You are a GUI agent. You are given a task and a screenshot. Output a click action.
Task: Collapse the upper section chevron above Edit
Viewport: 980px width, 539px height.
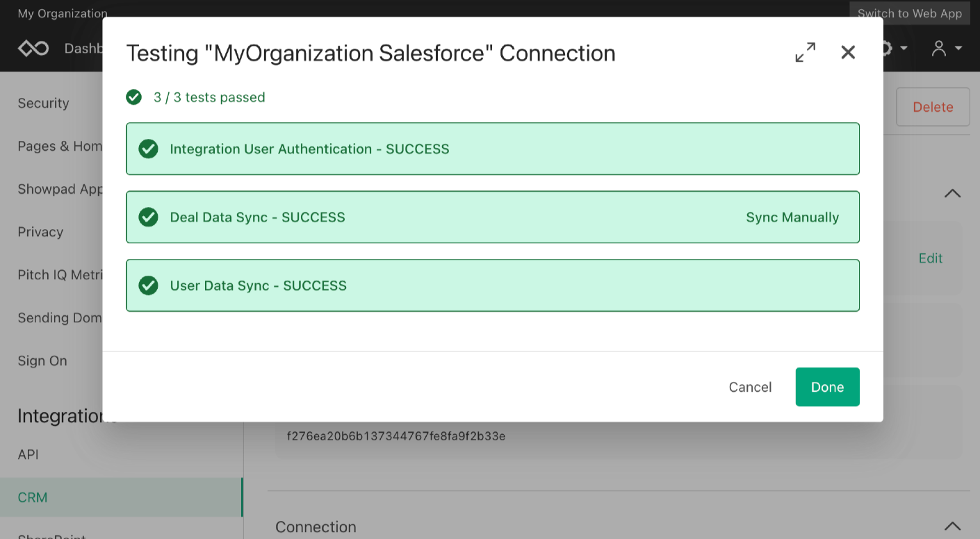click(952, 194)
